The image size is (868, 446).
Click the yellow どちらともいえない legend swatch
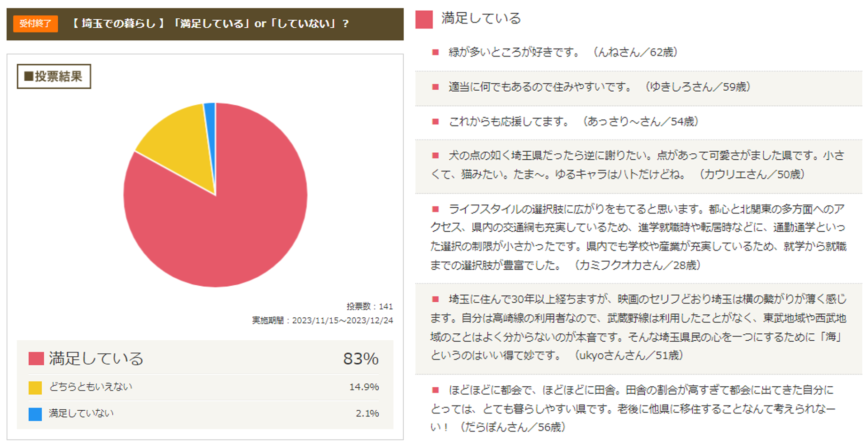(35, 388)
